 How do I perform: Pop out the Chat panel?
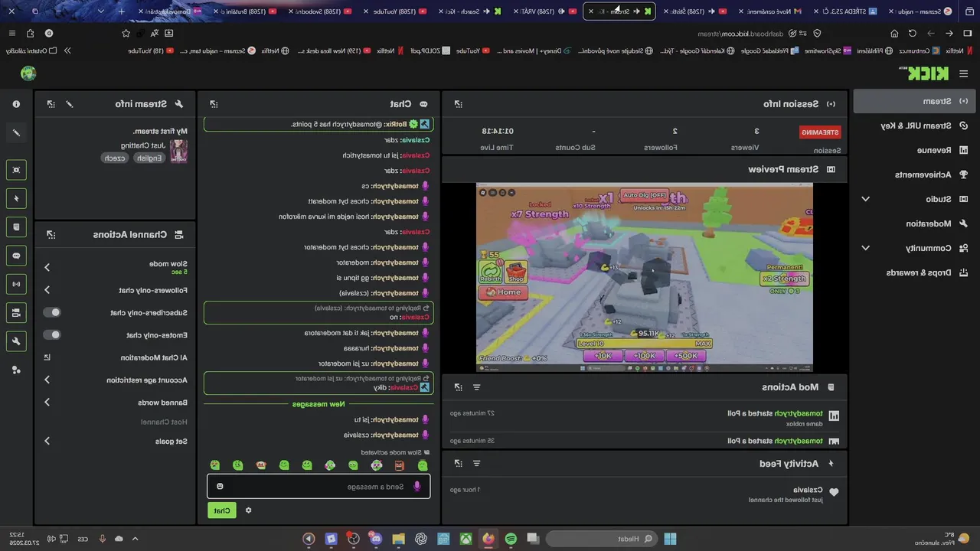tap(214, 104)
